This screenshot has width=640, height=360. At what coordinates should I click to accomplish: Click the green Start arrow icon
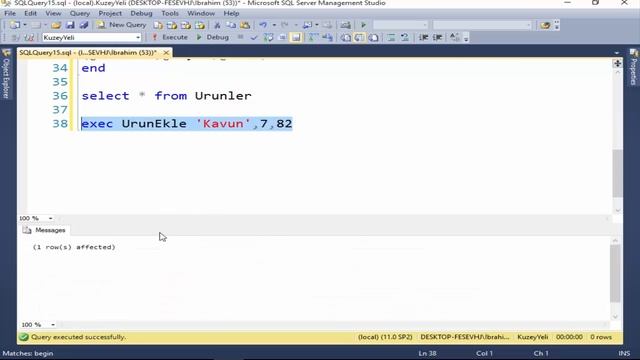(x=363, y=25)
